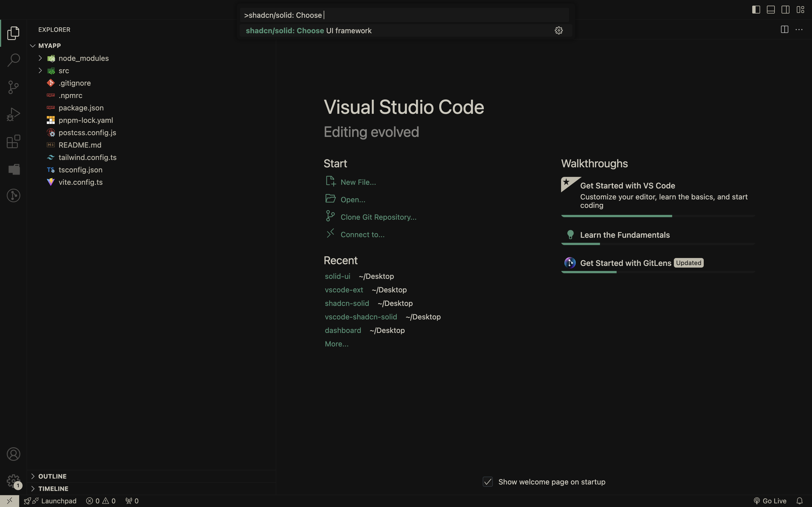Toggle primary side bar visibility button
The height and width of the screenshot is (507, 812).
756,10
